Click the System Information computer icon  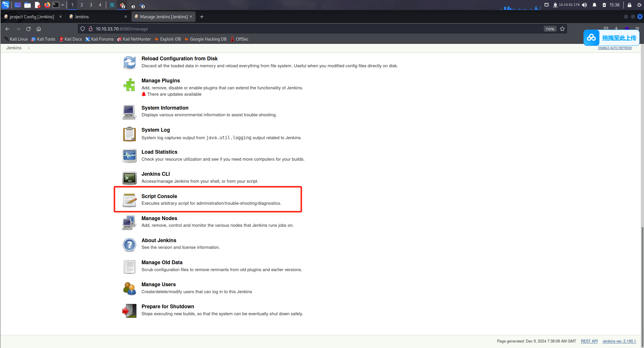pyautogui.click(x=129, y=112)
